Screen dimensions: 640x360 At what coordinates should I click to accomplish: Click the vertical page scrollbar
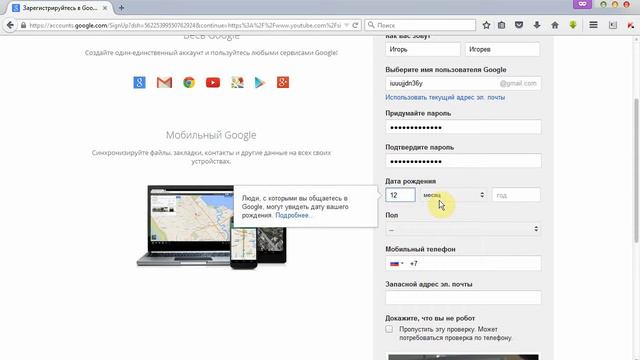[x=636, y=170]
